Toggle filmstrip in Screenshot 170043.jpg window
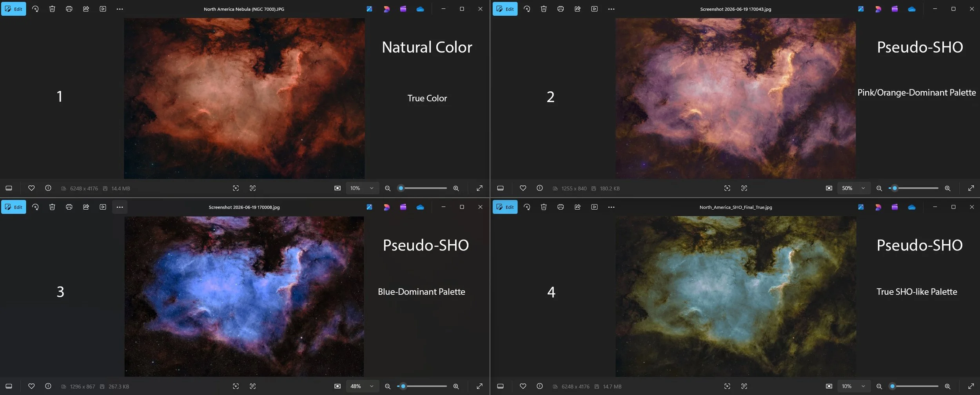 coord(500,188)
